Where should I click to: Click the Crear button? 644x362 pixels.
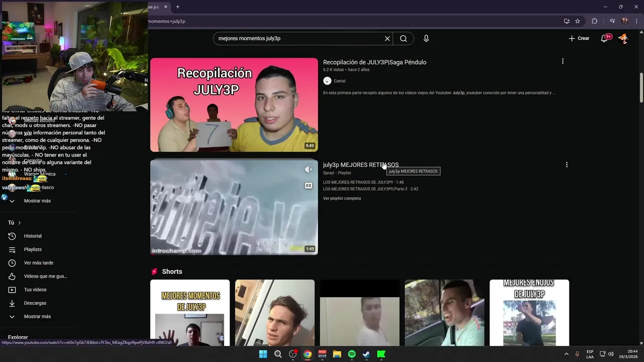pyautogui.click(x=579, y=38)
